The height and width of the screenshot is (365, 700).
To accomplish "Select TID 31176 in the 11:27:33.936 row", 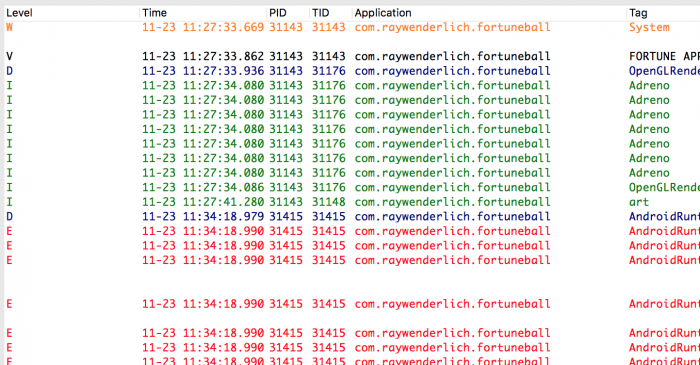I will click(329, 71).
